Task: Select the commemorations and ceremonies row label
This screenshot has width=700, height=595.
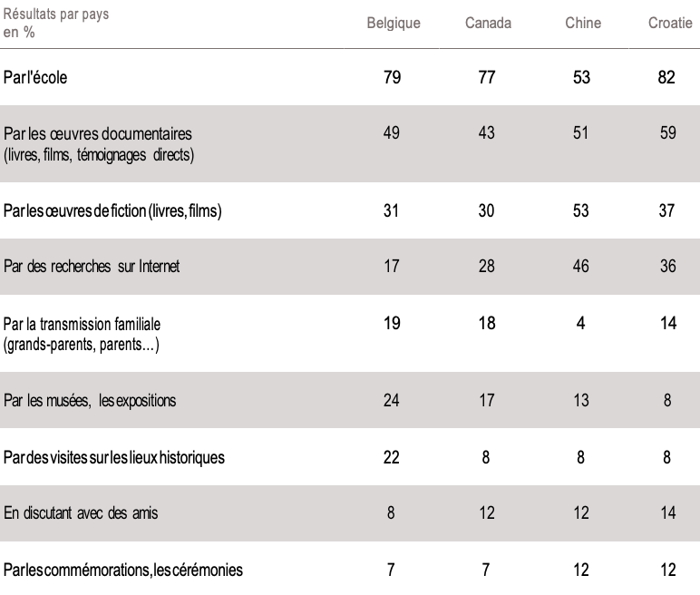Action: tap(122, 570)
